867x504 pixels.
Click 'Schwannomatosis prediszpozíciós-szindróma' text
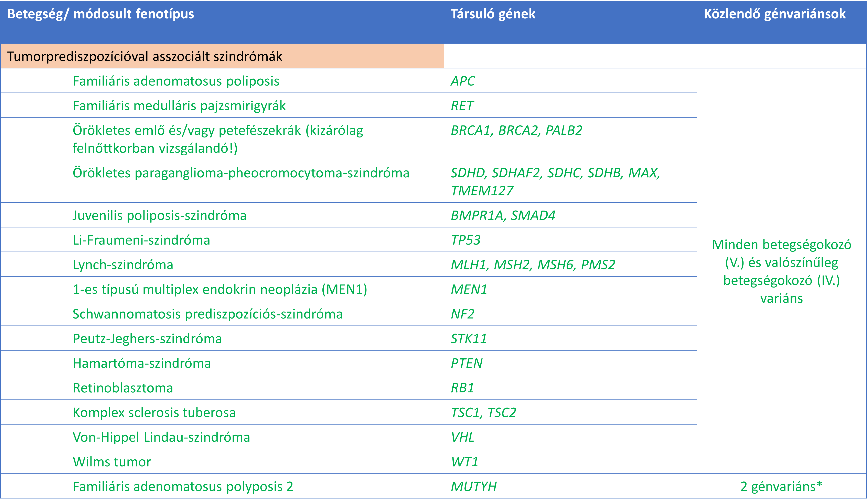(207, 314)
